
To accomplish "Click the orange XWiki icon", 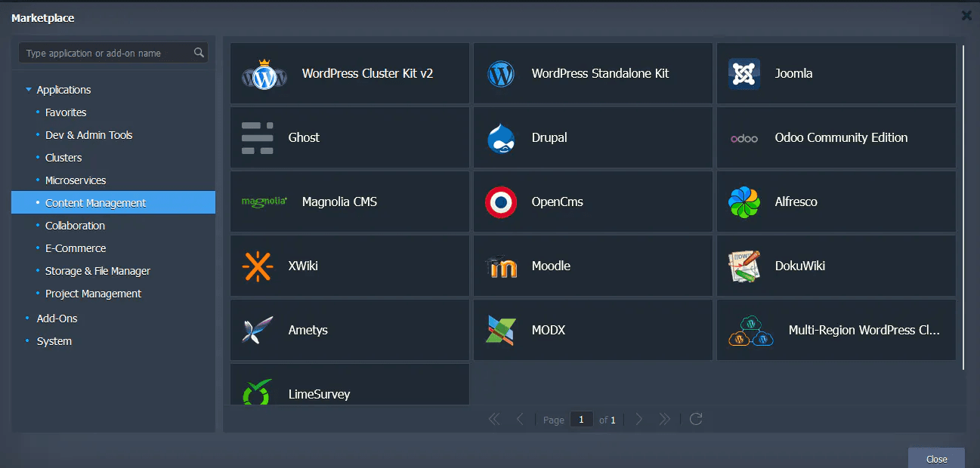I will pos(257,266).
